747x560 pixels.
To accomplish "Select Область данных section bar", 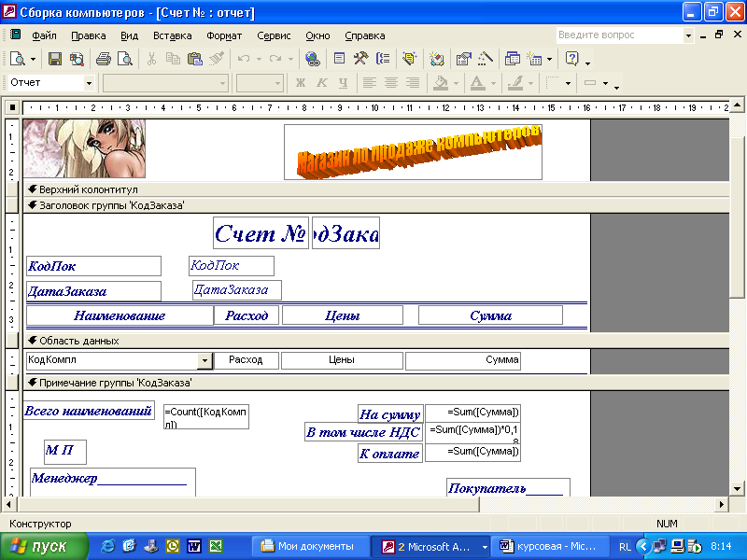I will (376, 341).
